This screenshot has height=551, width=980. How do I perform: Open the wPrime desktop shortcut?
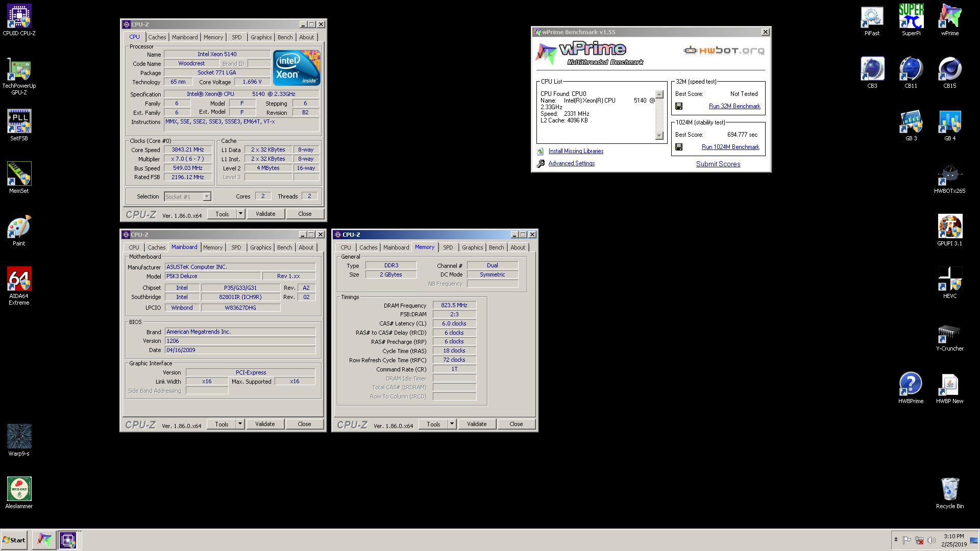coord(950,20)
